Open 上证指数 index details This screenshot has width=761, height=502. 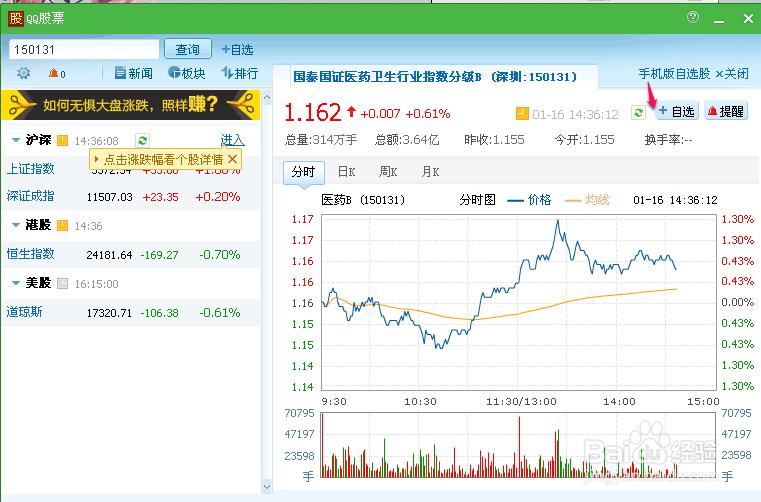pos(31,169)
